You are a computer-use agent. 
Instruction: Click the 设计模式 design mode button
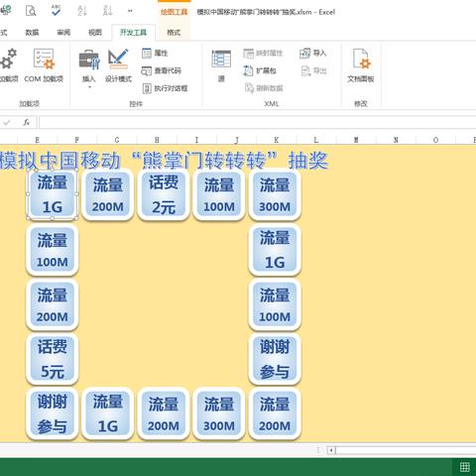click(x=118, y=64)
